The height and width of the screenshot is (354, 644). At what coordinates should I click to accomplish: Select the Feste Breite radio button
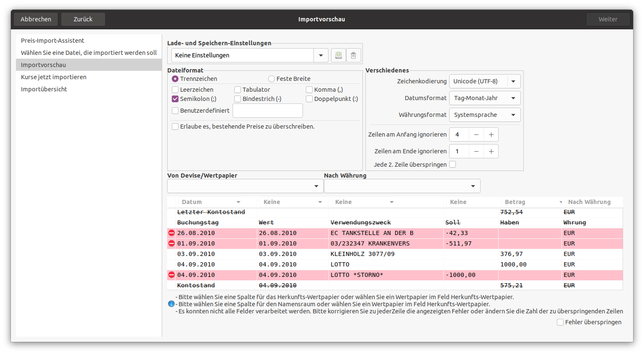pos(272,79)
